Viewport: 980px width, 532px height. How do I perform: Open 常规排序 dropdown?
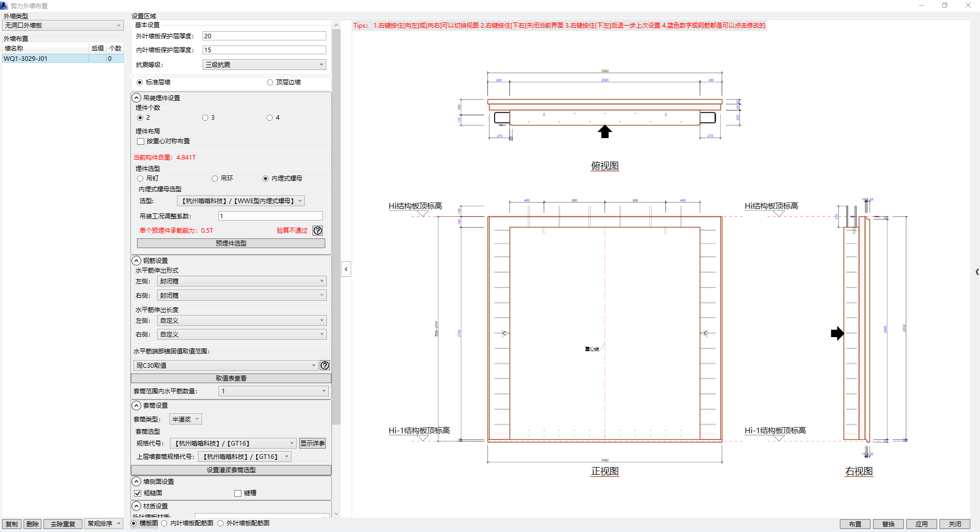104,524
